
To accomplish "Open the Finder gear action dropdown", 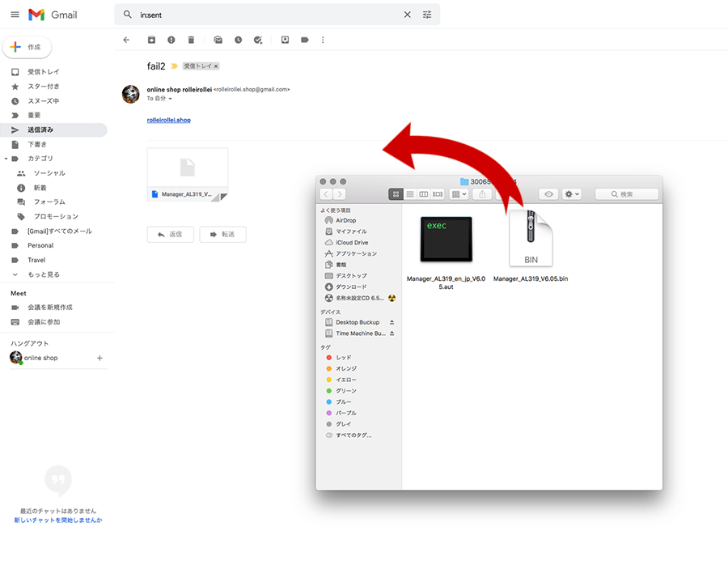I will (x=572, y=194).
